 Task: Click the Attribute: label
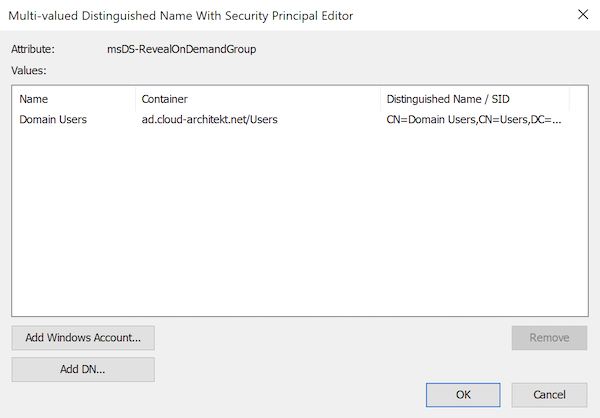[33, 49]
